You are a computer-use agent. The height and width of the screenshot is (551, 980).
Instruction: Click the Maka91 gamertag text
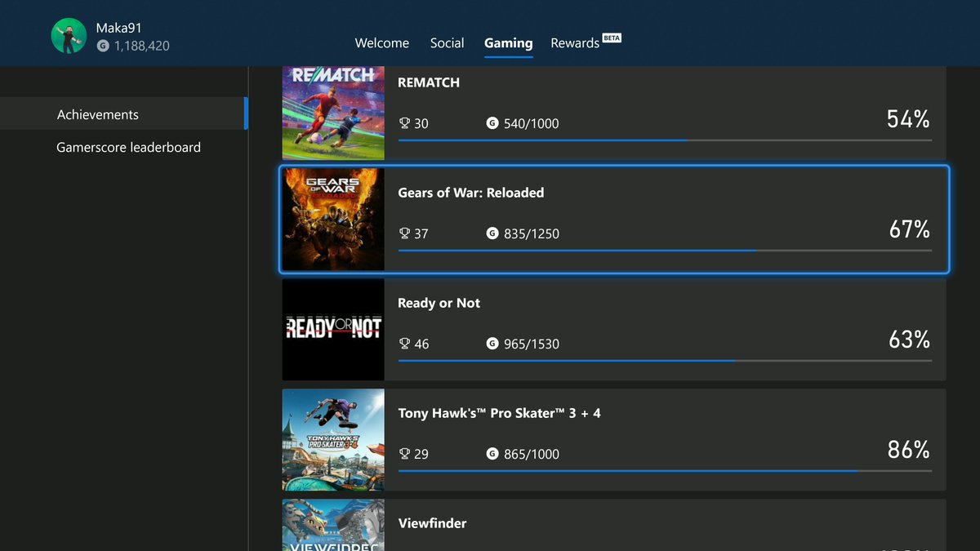(119, 28)
